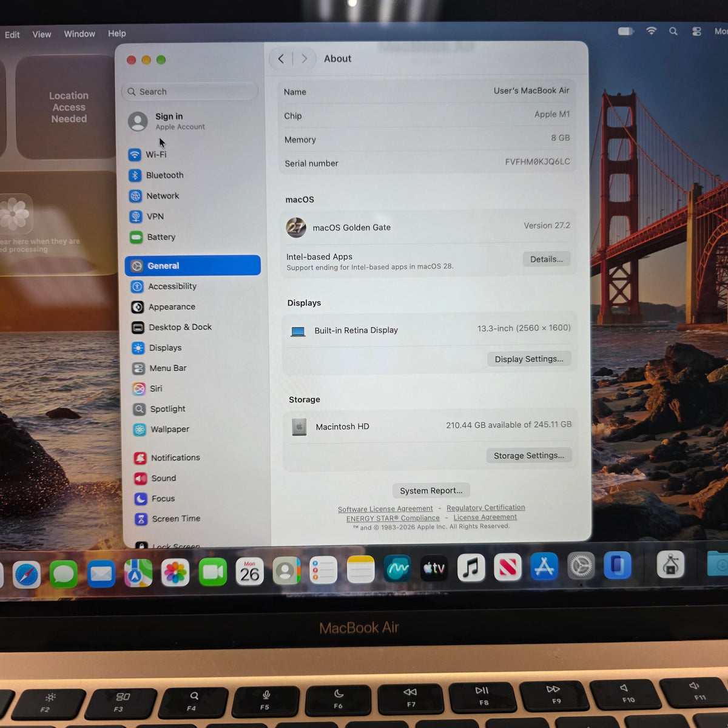This screenshot has height=728, width=728.
Task: Select General in the sidebar
Action: click(x=193, y=266)
